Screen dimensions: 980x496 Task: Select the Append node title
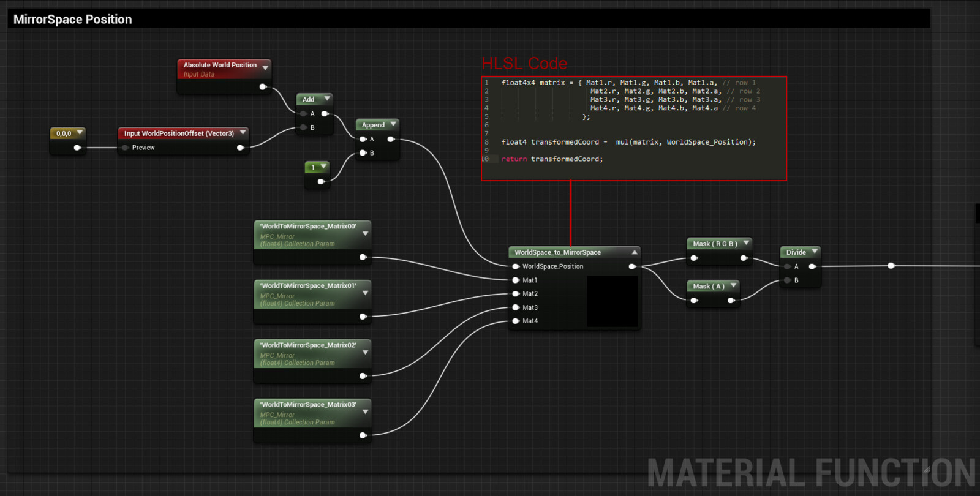pyautogui.click(x=373, y=125)
